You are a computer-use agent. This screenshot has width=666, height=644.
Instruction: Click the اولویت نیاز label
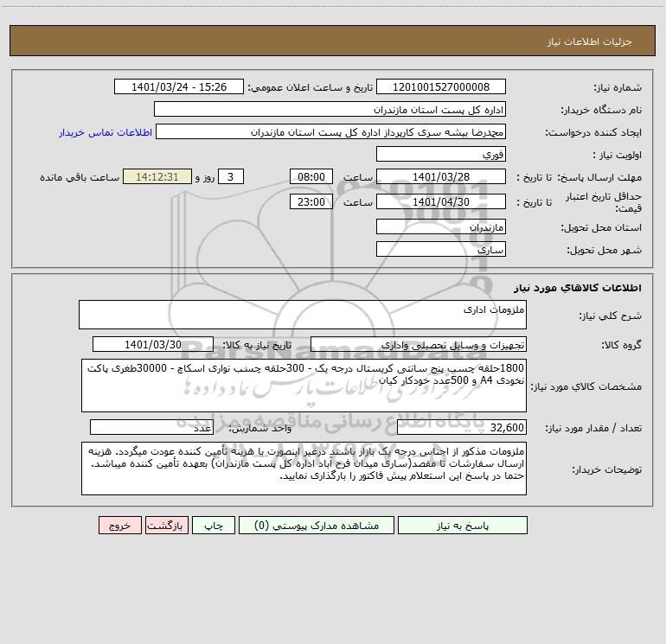pos(618,156)
